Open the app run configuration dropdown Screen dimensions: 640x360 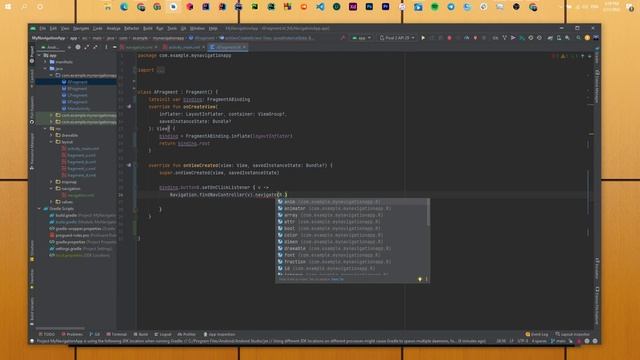tap(362, 38)
